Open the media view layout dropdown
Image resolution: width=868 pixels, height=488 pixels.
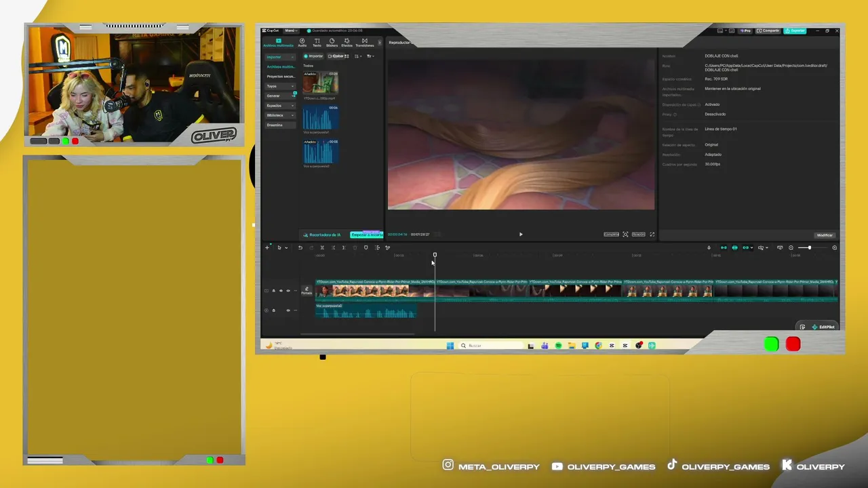(359, 56)
